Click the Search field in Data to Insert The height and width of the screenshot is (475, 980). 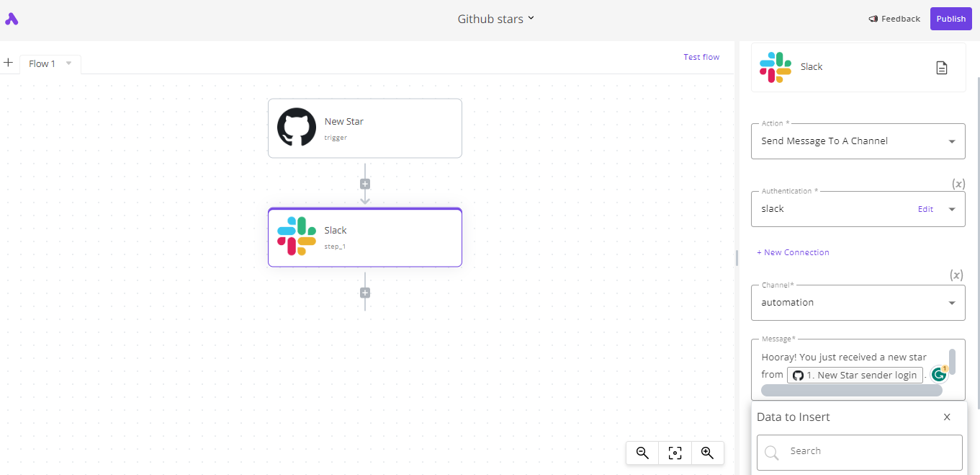[859, 451]
